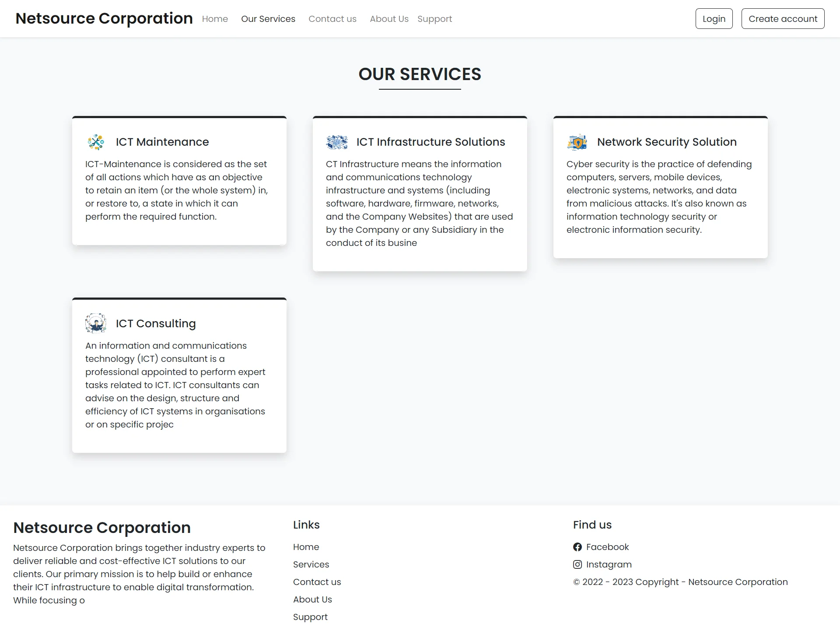This screenshot has height=641, width=840.
Task: Click the ICT Consulting person icon
Action: 96,324
